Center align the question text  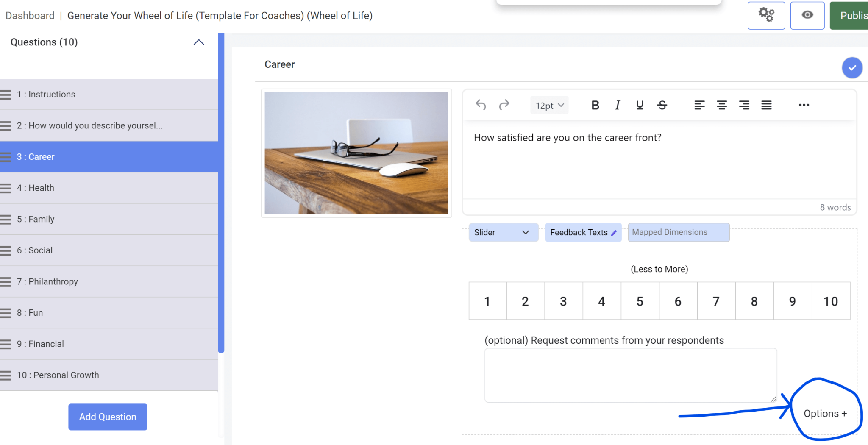click(721, 105)
